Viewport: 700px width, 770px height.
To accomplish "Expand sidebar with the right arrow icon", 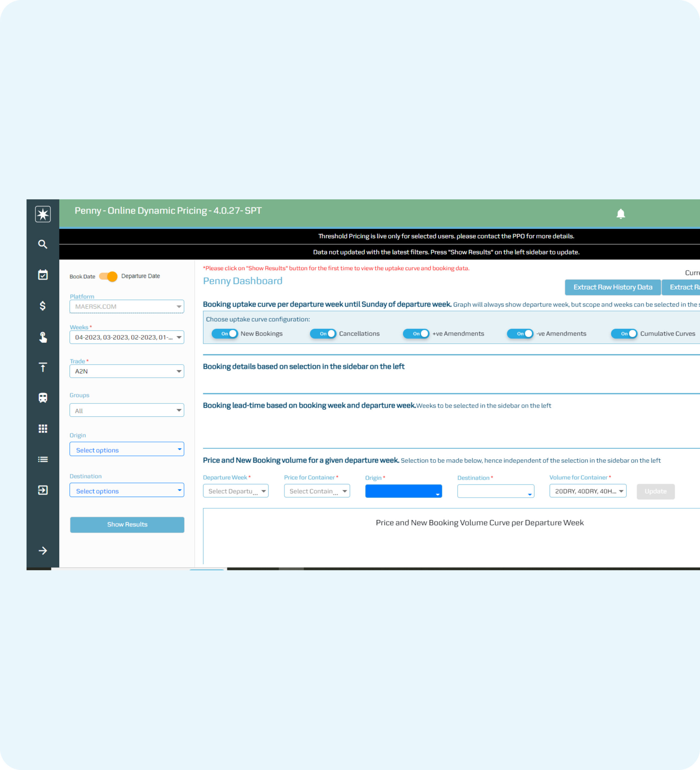I will coord(43,551).
